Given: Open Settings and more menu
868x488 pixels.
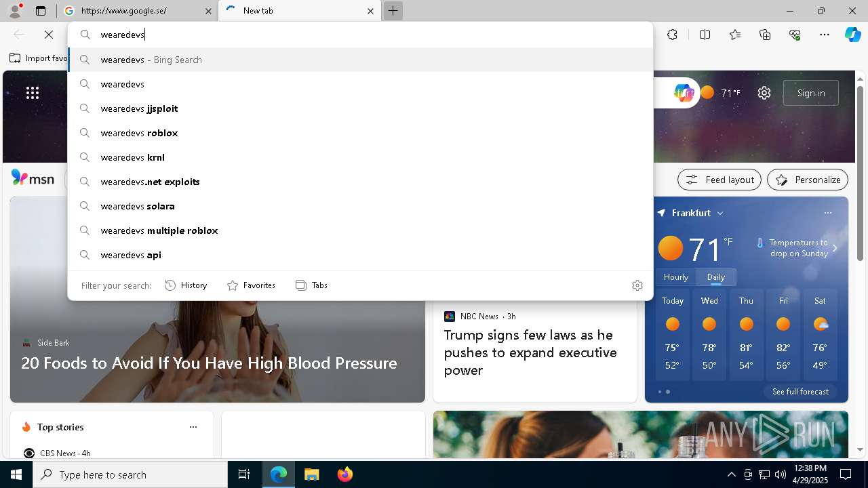Looking at the screenshot, I should point(825,35).
